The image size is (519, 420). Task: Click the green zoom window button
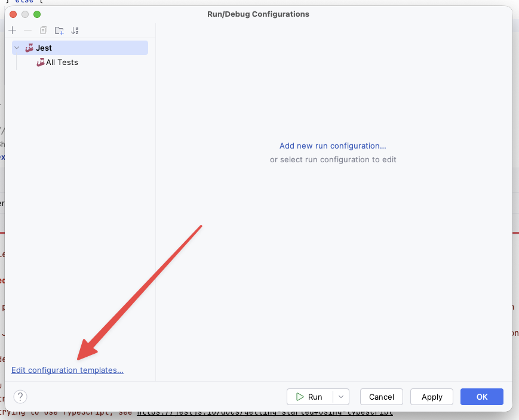[x=37, y=14]
